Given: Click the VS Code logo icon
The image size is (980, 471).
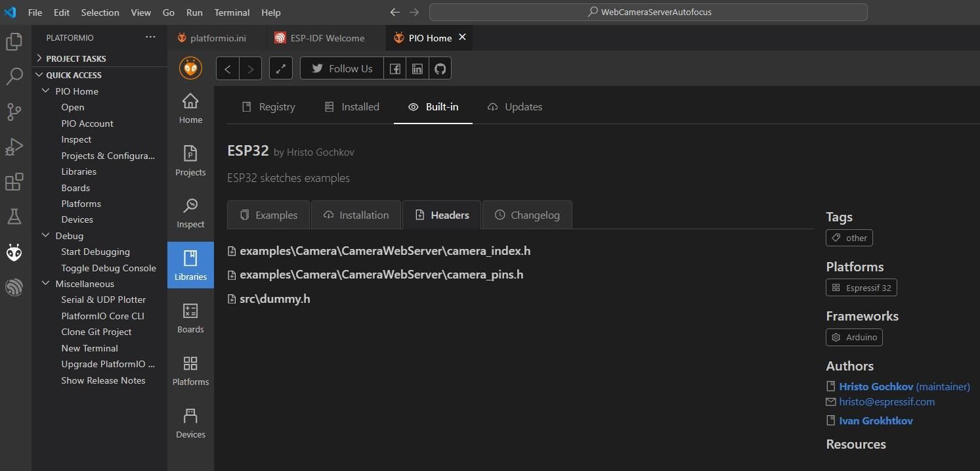Looking at the screenshot, I should click(x=10, y=12).
